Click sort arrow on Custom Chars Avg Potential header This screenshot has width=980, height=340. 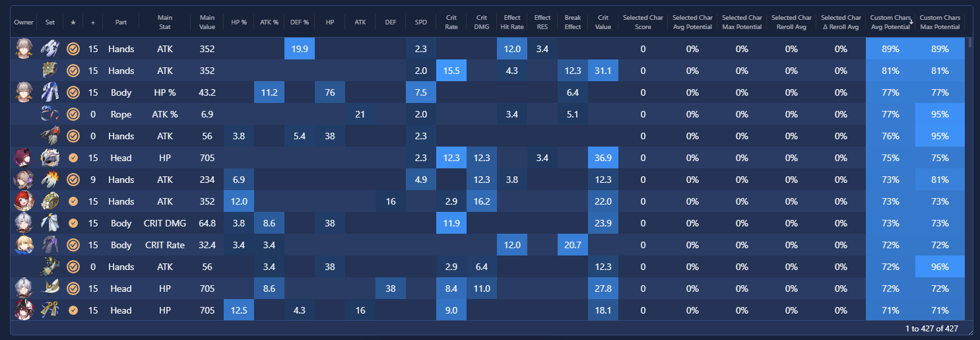click(x=911, y=22)
